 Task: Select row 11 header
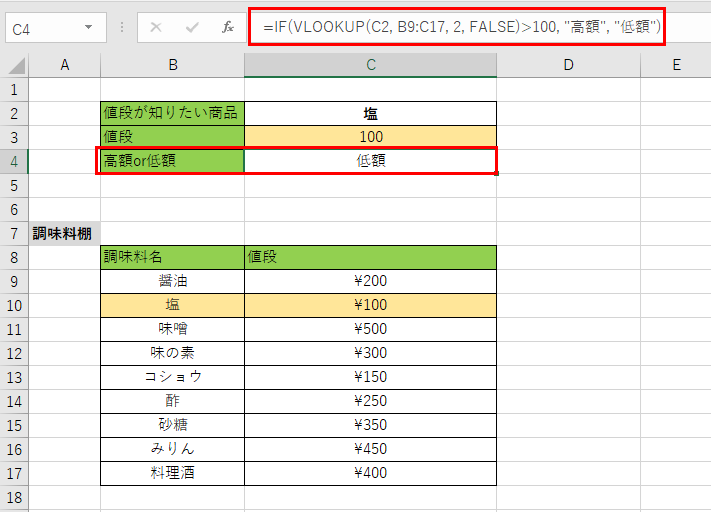pos(14,330)
